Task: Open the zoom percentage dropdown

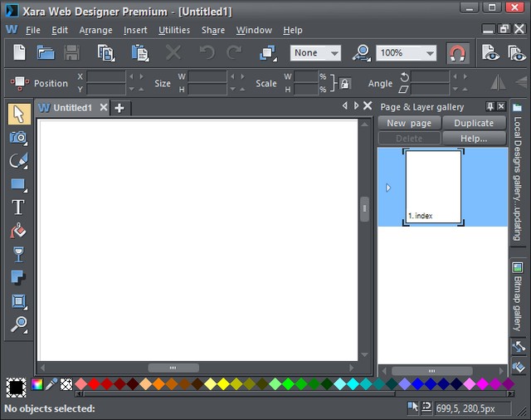Action: tap(430, 53)
